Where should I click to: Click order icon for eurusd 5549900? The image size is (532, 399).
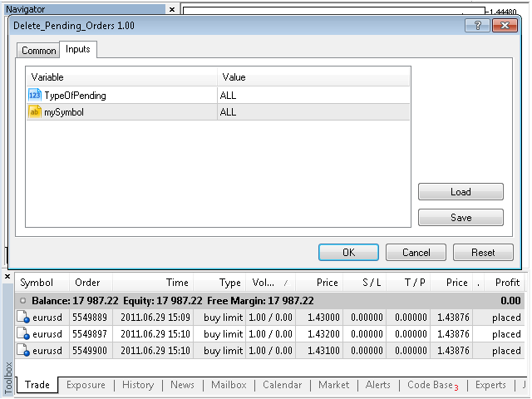coord(24,351)
